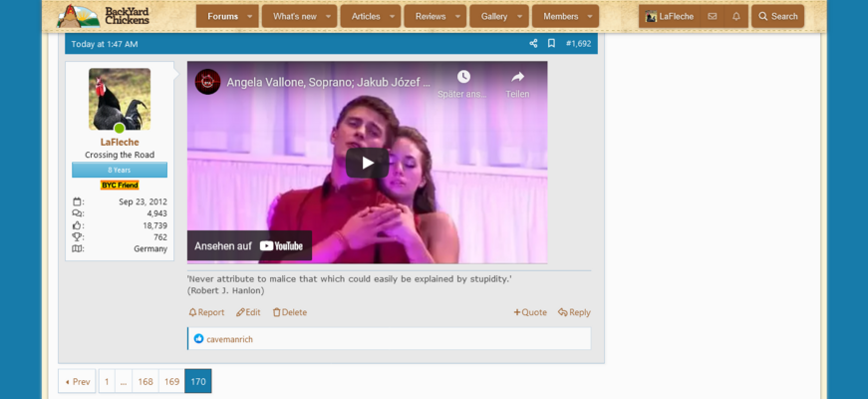The image size is (868, 399).
Task: Click the 'Today at 1:47 AM' timestamp
Action: coord(105,44)
